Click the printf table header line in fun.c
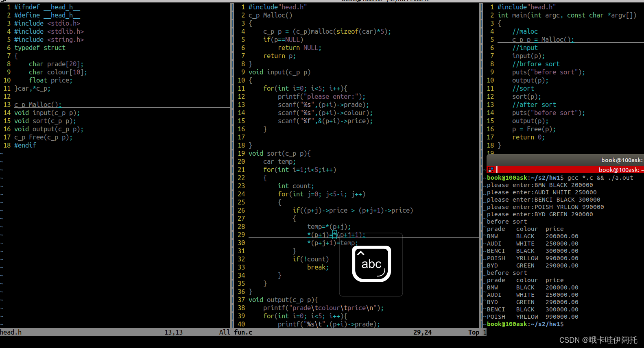This screenshot has width=644, height=348. 323,308
